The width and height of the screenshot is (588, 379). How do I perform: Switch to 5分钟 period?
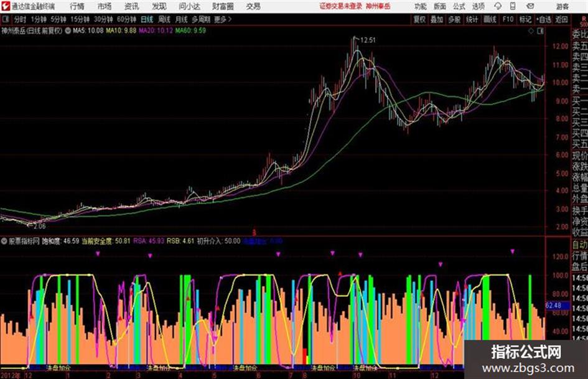pyautogui.click(x=58, y=19)
